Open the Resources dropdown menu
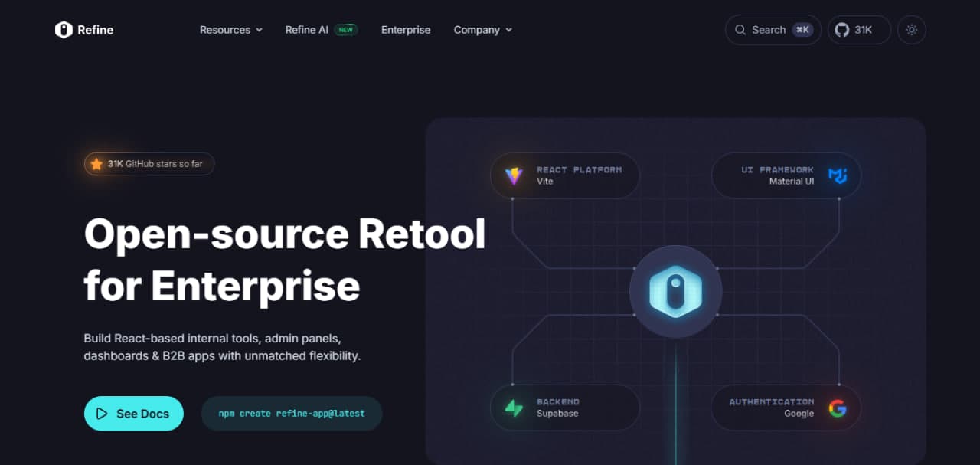980x465 pixels. tap(231, 30)
